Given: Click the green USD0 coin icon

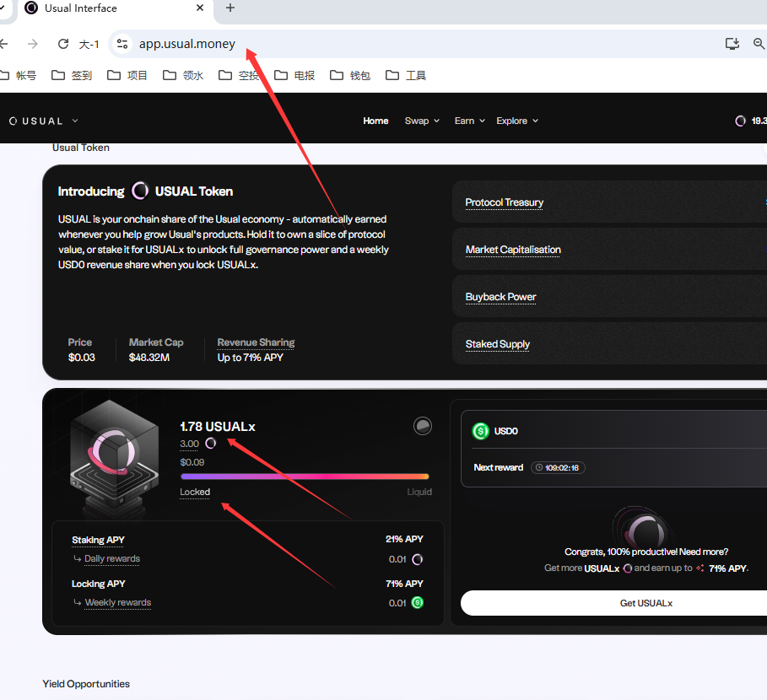Looking at the screenshot, I should tap(481, 431).
